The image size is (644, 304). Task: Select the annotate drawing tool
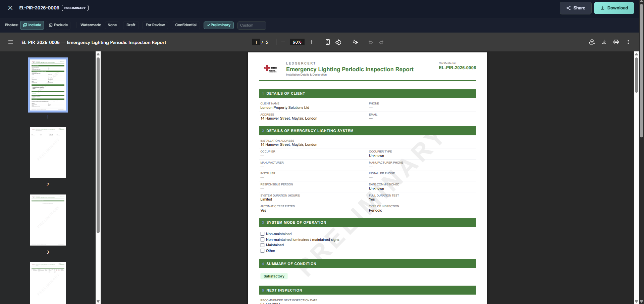pyautogui.click(x=355, y=42)
